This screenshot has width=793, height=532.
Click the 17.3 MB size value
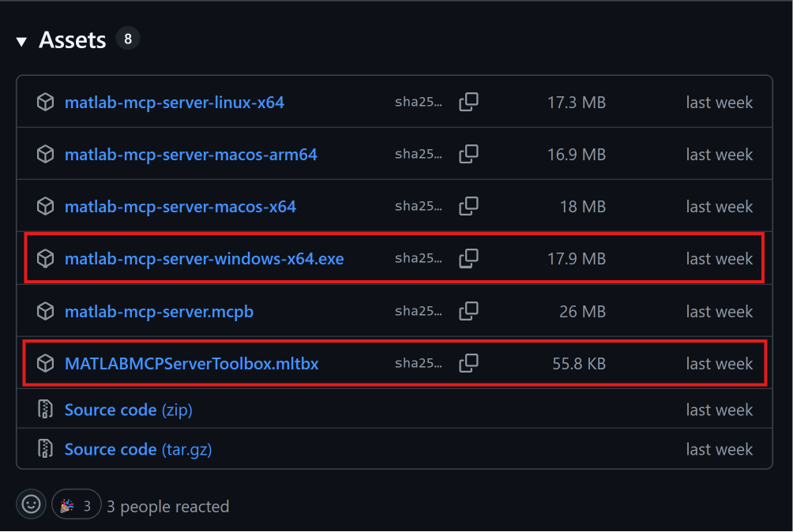point(577,103)
